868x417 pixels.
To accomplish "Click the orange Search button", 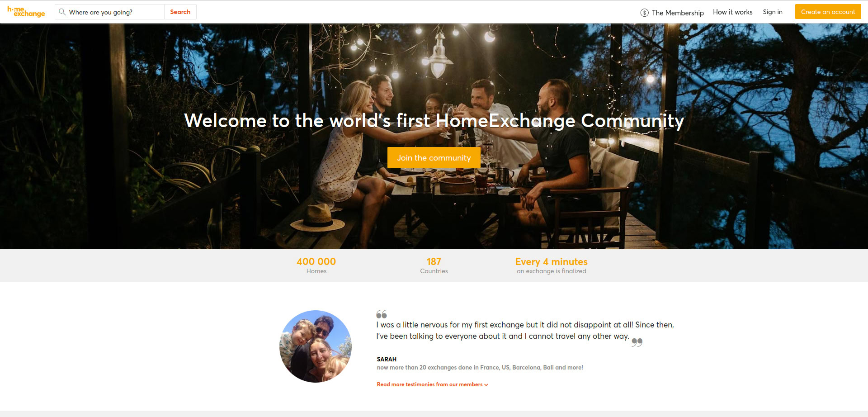I will pyautogui.click(x=180, y=12).
